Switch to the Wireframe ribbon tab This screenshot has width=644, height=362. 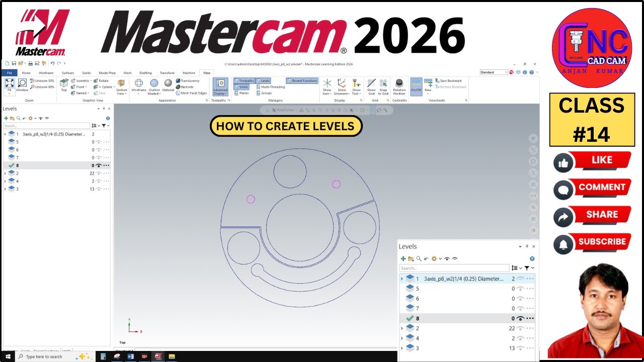[x=46, y=73]
